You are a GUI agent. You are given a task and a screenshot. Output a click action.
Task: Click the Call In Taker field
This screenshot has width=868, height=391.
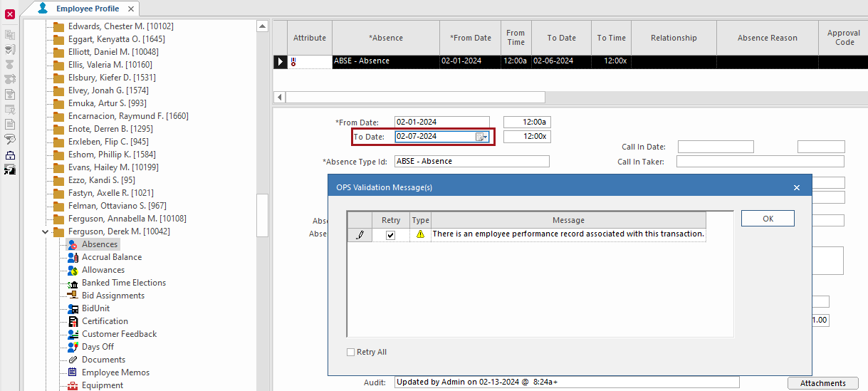[760, 162]
